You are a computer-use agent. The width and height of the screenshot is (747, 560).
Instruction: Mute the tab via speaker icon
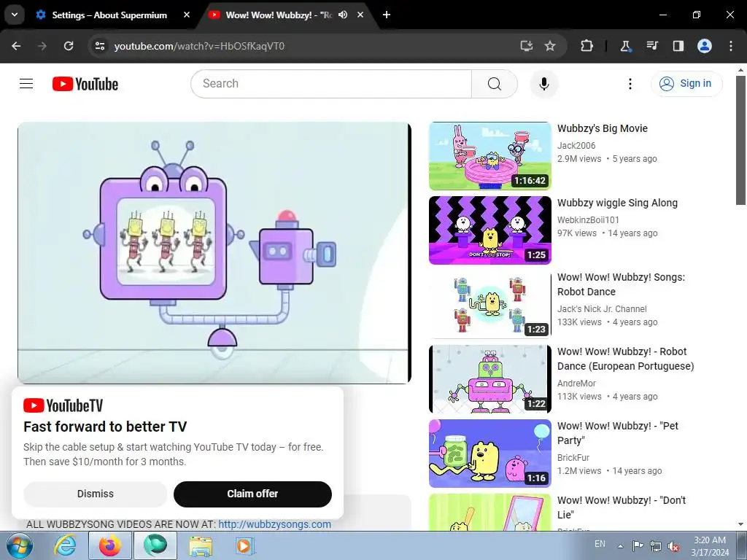343,15
